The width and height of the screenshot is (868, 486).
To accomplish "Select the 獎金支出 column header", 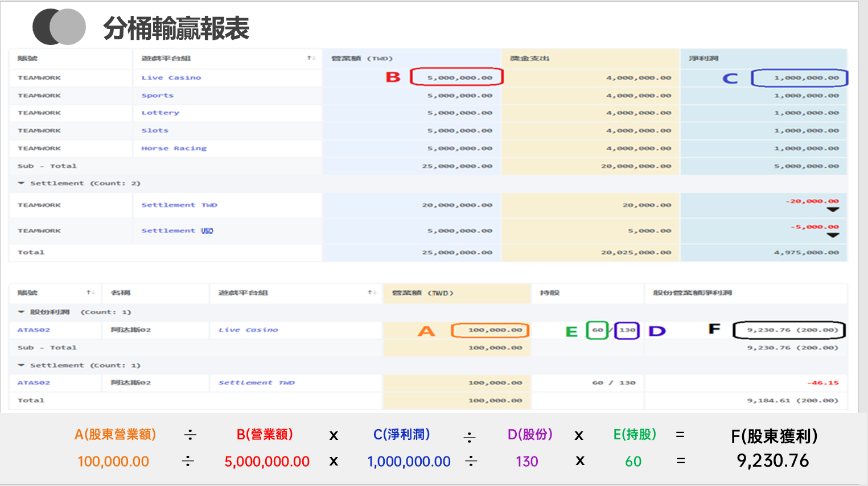I will 529,58.
